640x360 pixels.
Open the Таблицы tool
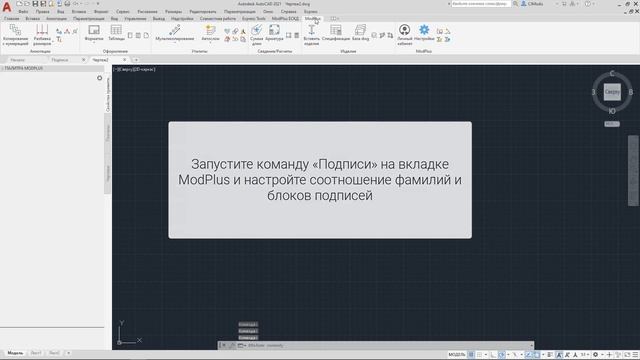116,33
